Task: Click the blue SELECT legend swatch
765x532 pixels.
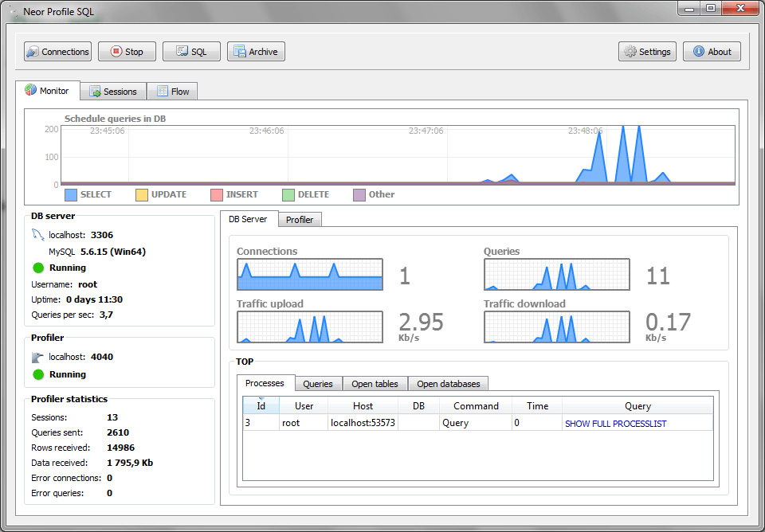Action: click(x=70, y=194)
